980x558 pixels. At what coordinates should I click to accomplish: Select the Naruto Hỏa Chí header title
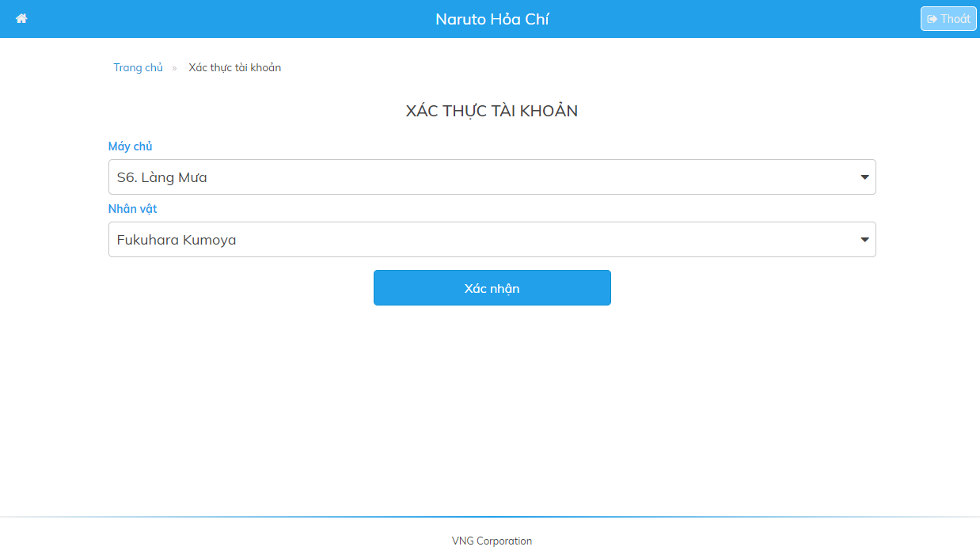point(492,19)
